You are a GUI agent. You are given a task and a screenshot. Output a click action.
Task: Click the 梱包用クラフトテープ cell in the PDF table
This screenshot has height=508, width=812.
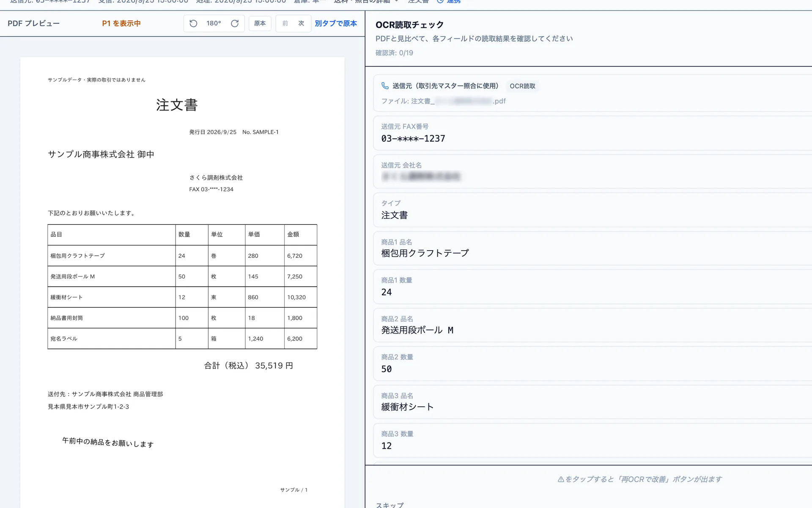(x=112, y=256)
